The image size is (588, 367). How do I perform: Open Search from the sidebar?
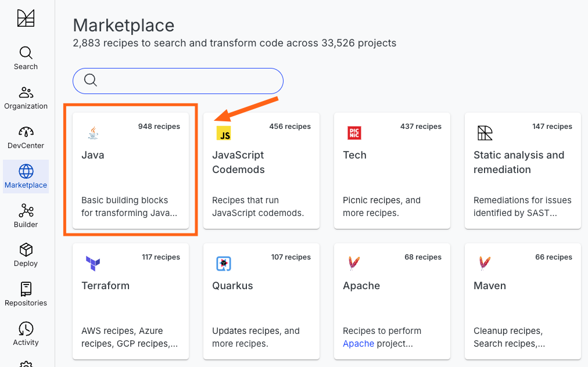26,59
